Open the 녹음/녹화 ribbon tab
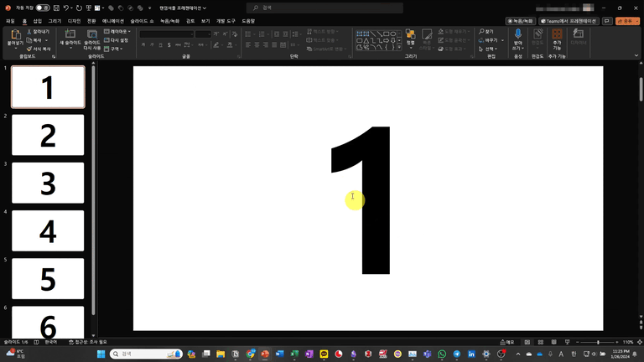Screen dimensions: 644x362 point(169,21)
